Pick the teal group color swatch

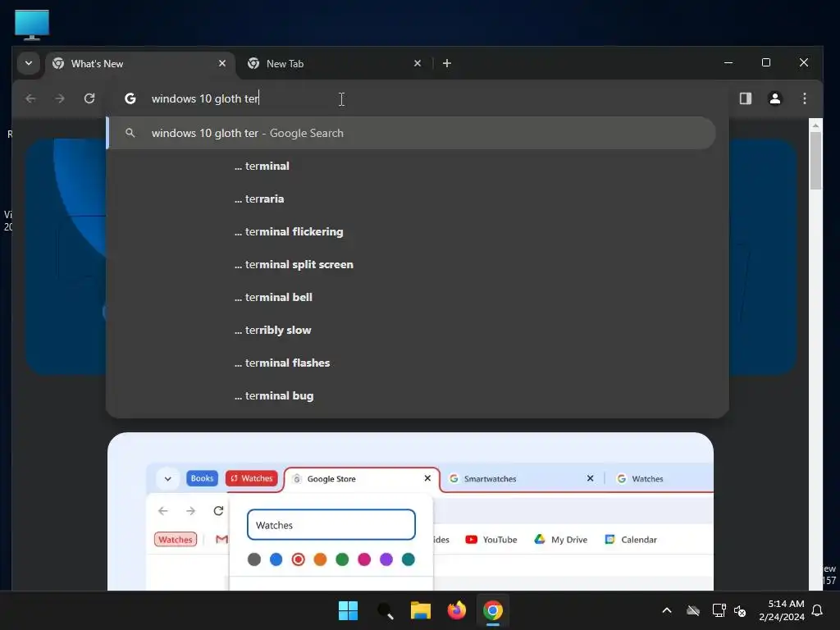coord(409,559)
